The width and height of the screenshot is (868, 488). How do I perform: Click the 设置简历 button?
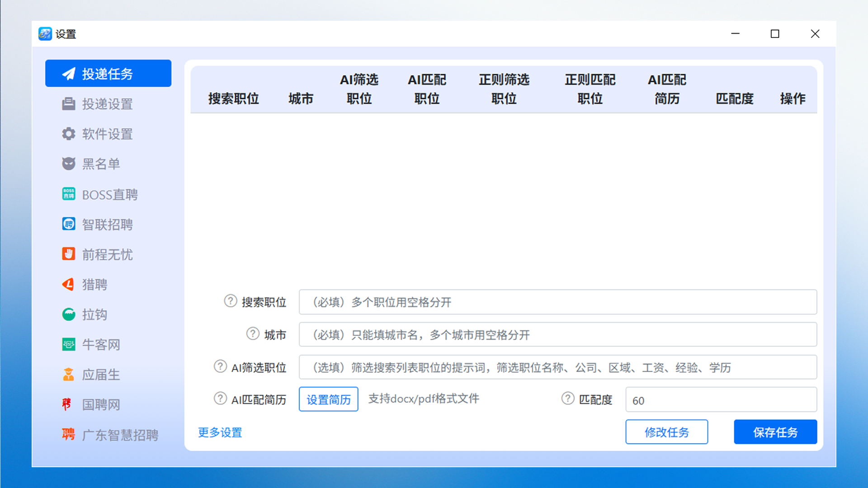328,399
